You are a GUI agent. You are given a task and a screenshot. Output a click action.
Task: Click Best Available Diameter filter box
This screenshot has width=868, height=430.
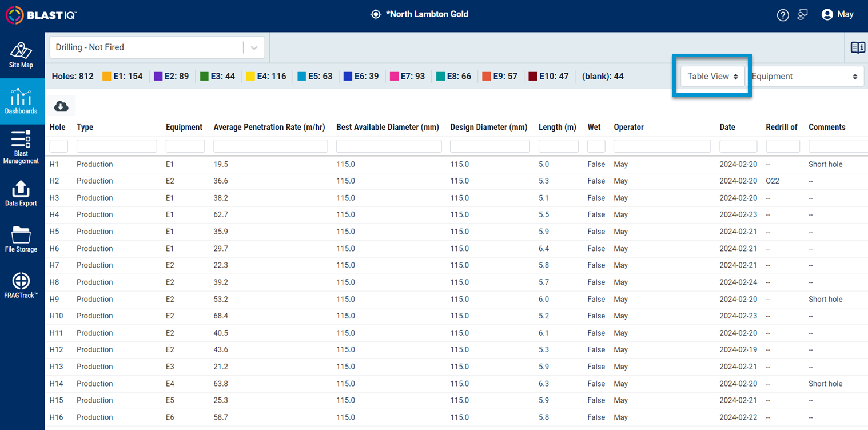coord(389,146)
